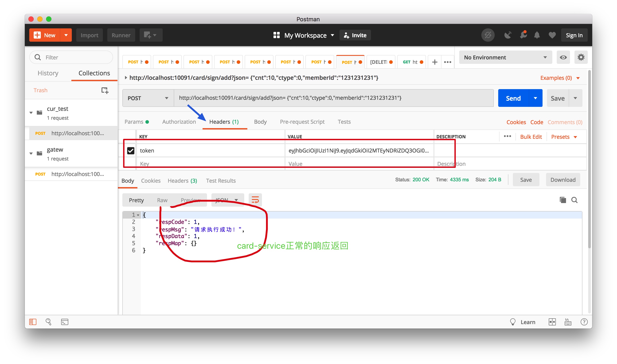Click the blue Send button
The height and width of the screenshot is (364, 617).
(513, 98)
